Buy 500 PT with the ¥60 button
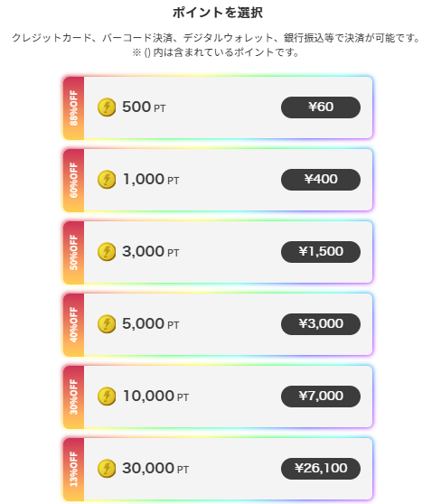441x504 pixels. [321, 107]
